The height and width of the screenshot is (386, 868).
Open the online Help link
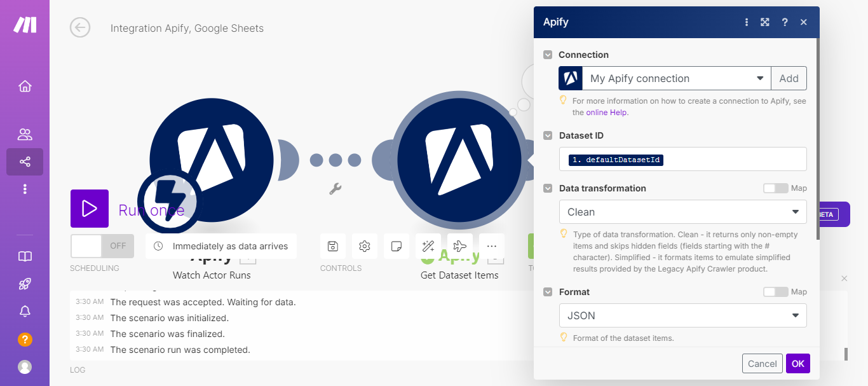click(x=606, y=113)
